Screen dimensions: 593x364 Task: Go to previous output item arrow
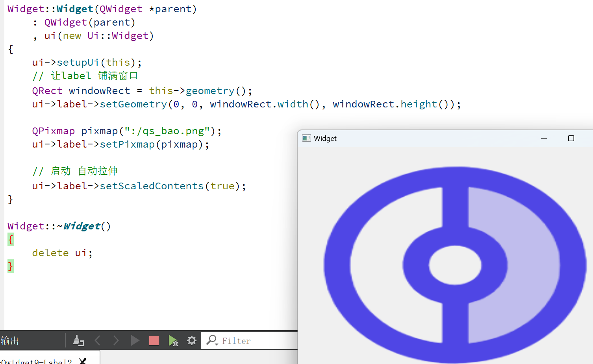98,340
